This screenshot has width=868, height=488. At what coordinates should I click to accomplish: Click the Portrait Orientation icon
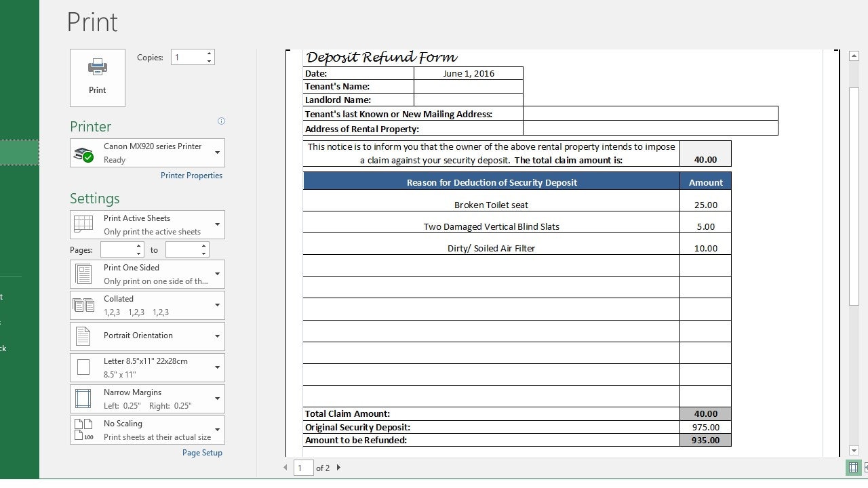coord(82,336)
